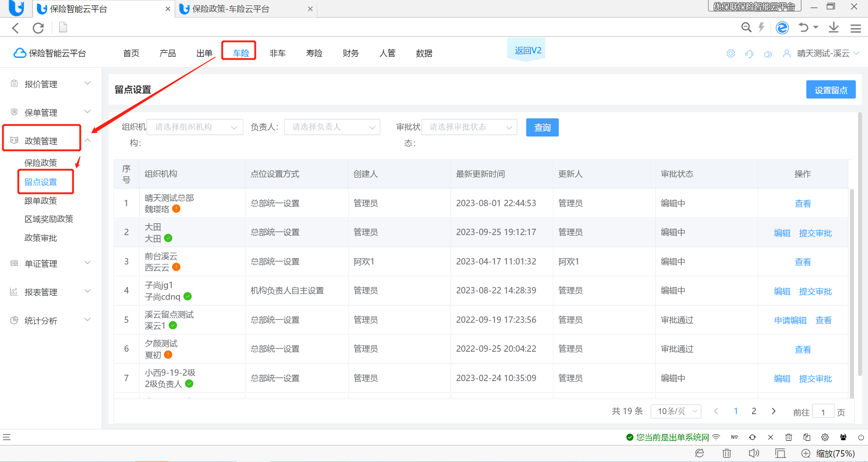The width and height of the screenshot is (868, 462).
Task: Click 申请编辑 for the 溪云留点测试 row
Action: coord(790,320)
